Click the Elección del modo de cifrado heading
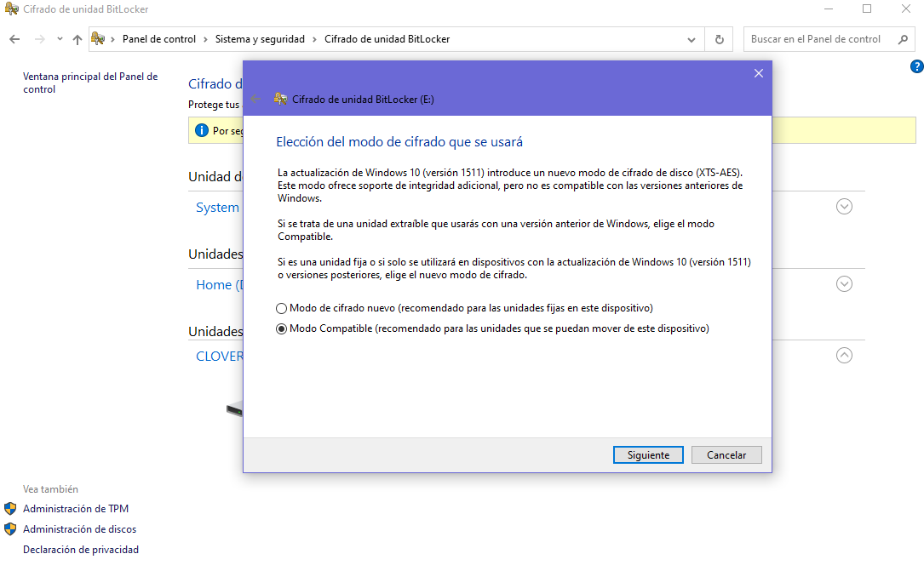Viewport: 924px width, 571px height. tap(399, 142)
